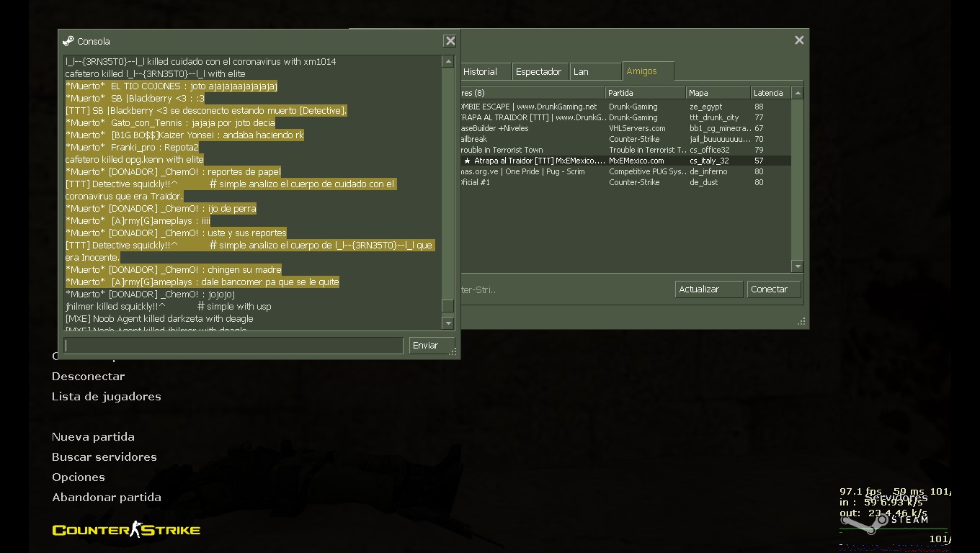Image resolution: width=980 pixels, height=553 pixels.
Task: Refresh the server list with Actualizar
Action: tap(709, 289)
